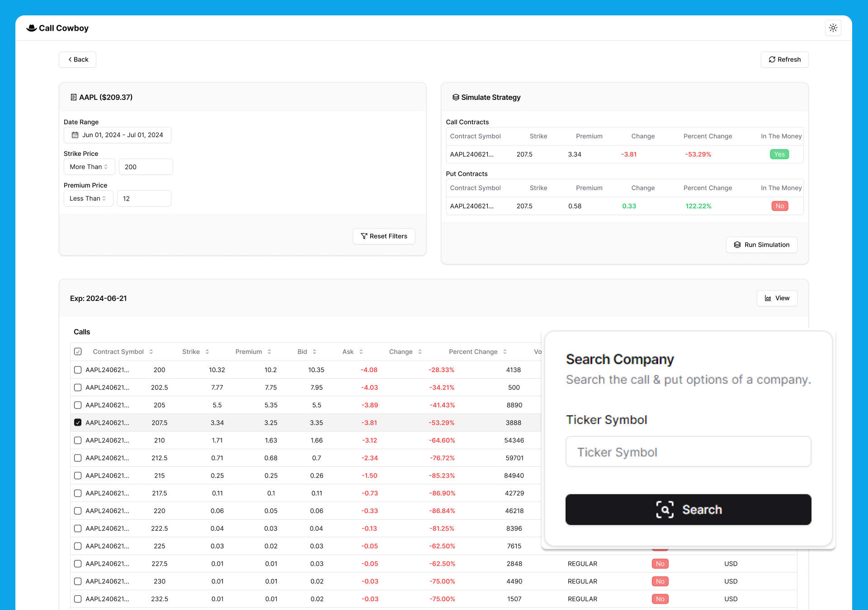Click the No badge in the 230 strike row
Screen dimensions: 868x610
coord(660,581)
